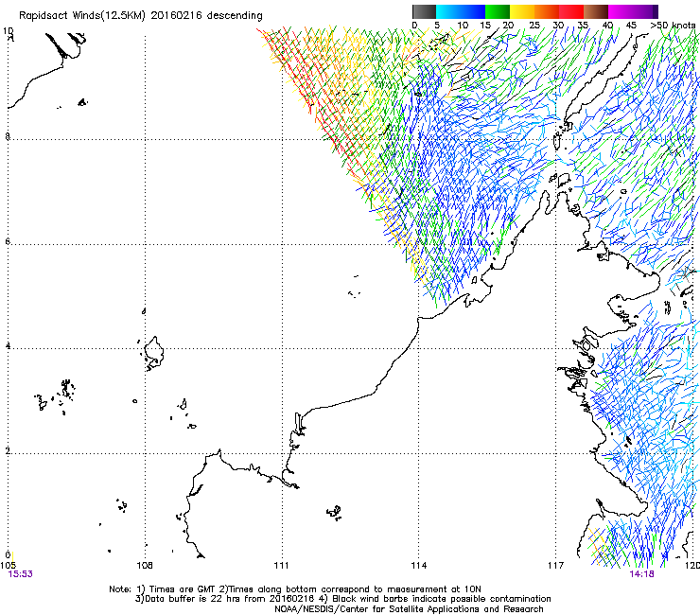The height and width of the screenshot is (615, 700).
Task: Click the '111' longitude axis label
Action: pyautogui.click(x=281, y=566)
